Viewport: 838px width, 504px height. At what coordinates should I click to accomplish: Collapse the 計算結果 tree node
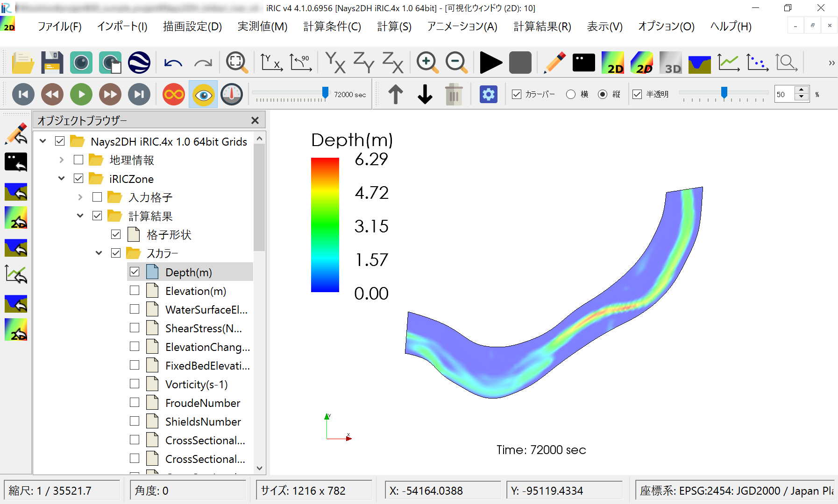pyautogui.click(x=80, y=216)
